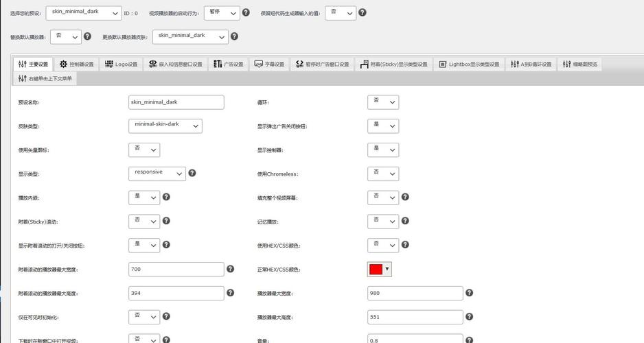Expand the 选择您的预设 skin_minimal_dark dropdown
This screenshot has height=343, width=644.
pyautogui.click(x=84, y=13)
